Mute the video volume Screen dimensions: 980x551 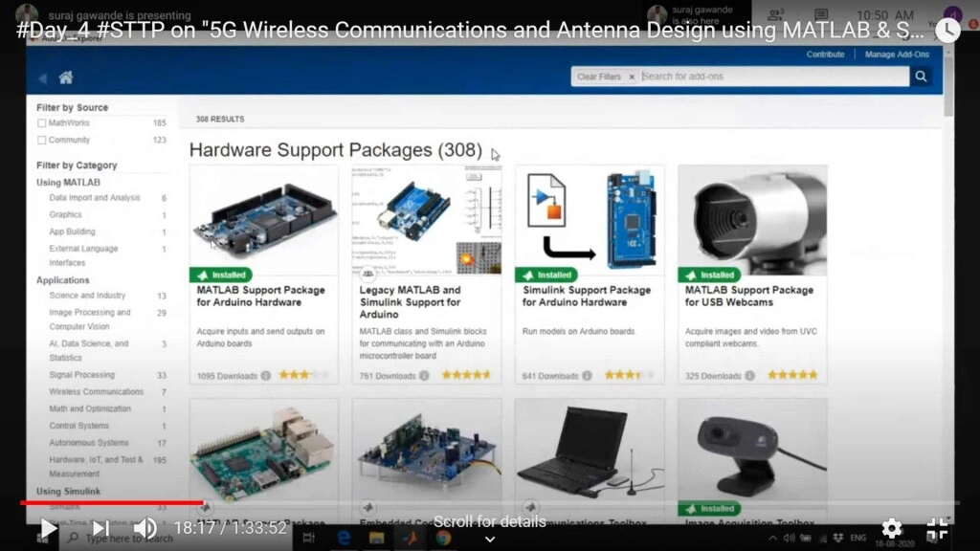click(x=145, y=528)
